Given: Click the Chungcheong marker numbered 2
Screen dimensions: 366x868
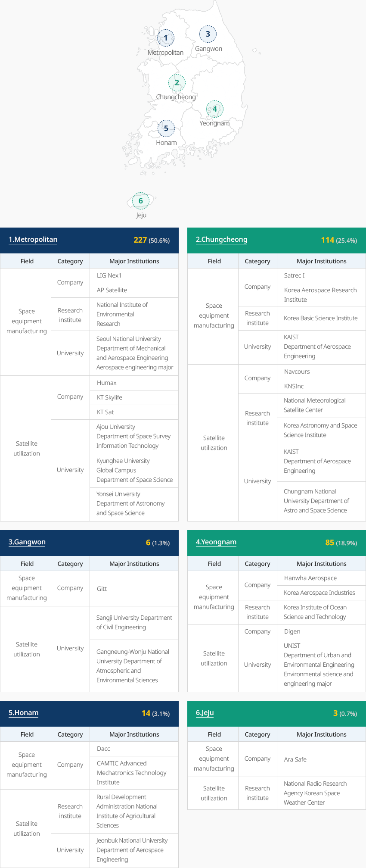Looking at the screenshot, I should tap(177, 83).
